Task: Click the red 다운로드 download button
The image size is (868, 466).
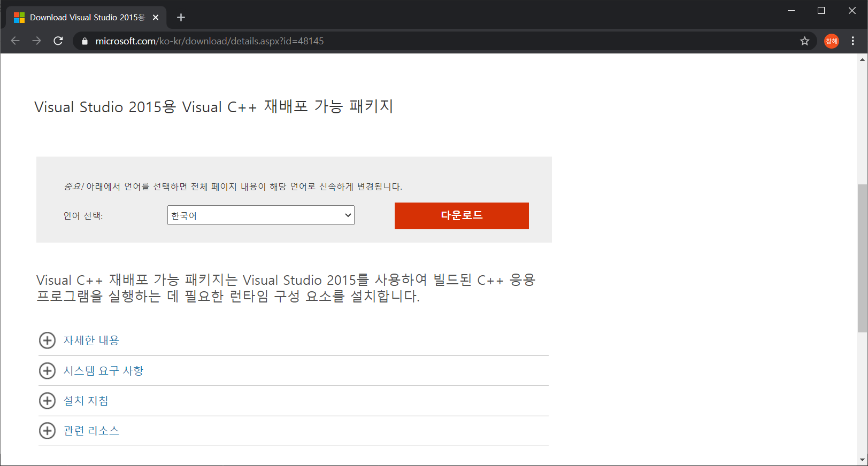Action: pyautogui.click(x=462, y=216)
